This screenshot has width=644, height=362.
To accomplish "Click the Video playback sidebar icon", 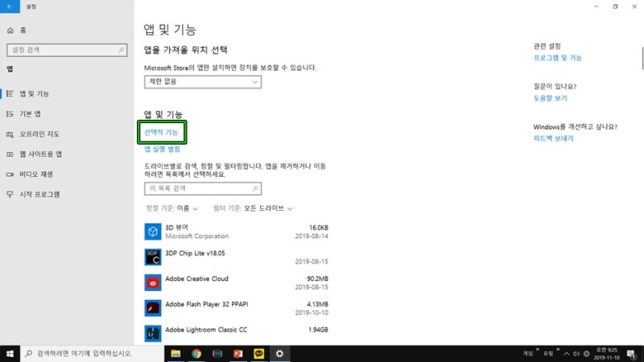I will click(x=10, y=174).
